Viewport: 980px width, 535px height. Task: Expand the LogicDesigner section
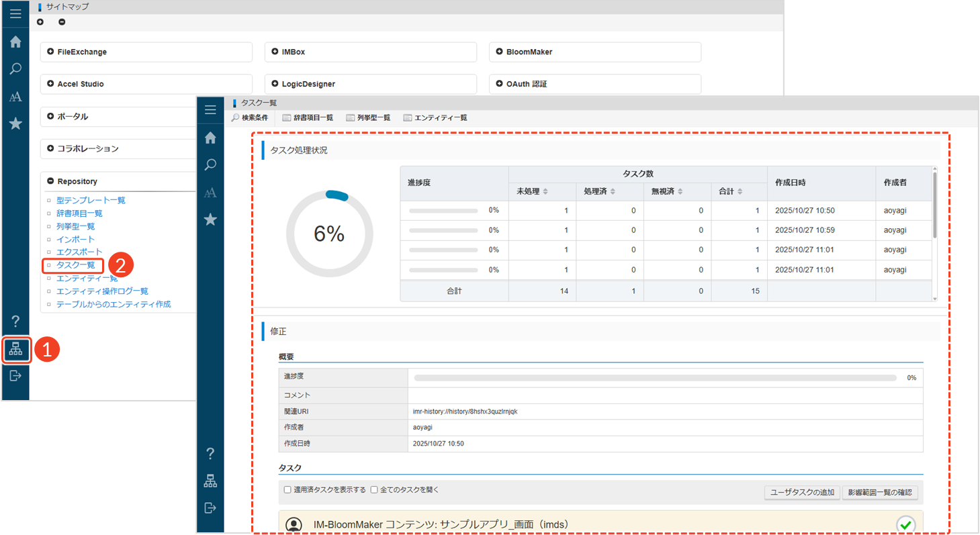(x=275, y=84)
